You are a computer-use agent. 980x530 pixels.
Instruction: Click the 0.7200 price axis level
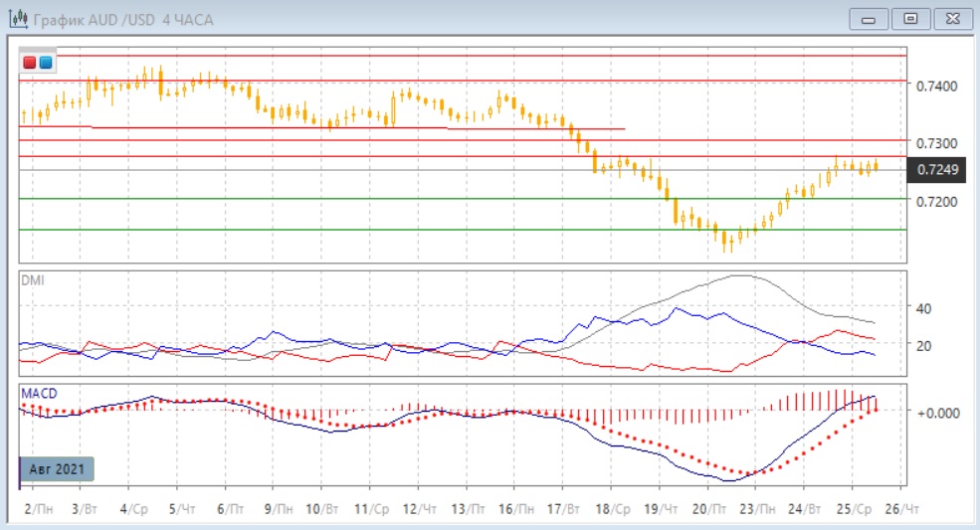coord(936,202)
